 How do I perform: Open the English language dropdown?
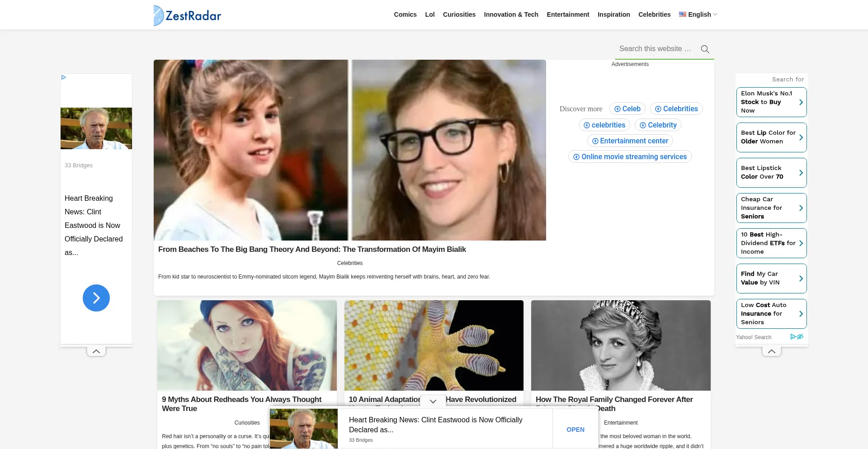[698, 14]
